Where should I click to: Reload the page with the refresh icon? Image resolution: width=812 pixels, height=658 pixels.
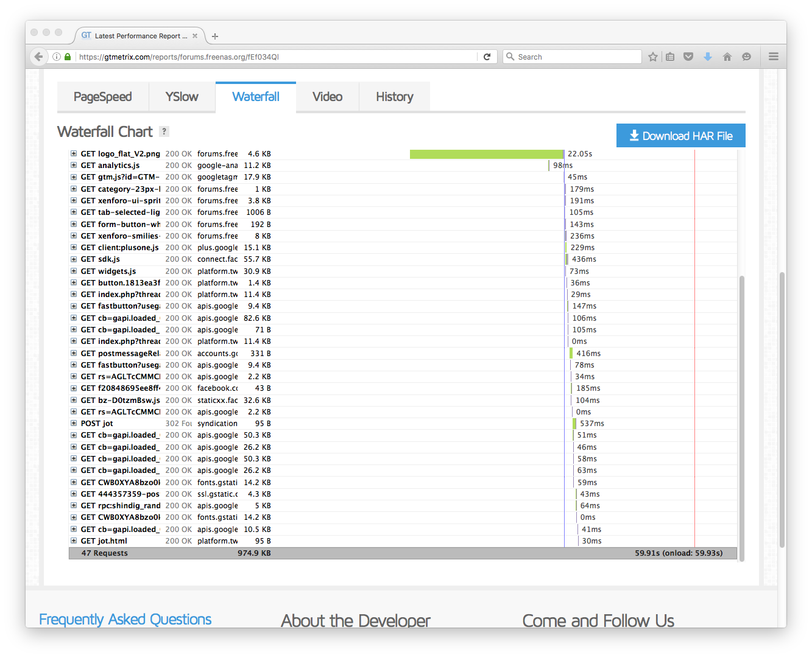click(487, 57)
